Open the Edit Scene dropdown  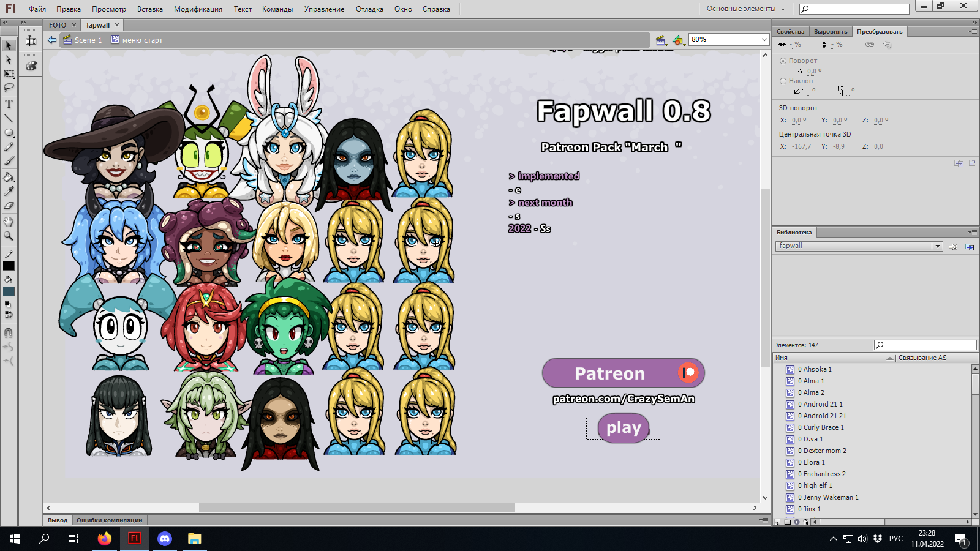[661, 40]
